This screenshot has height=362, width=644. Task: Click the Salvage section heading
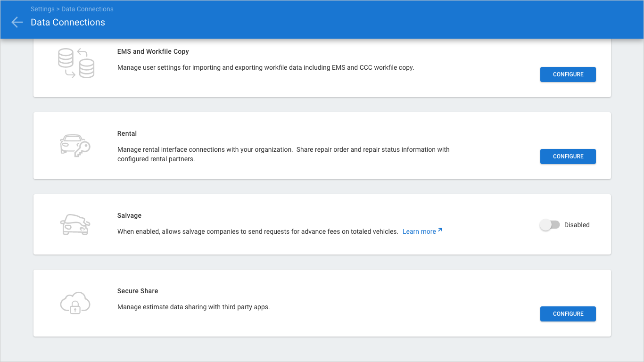[129, 215]
